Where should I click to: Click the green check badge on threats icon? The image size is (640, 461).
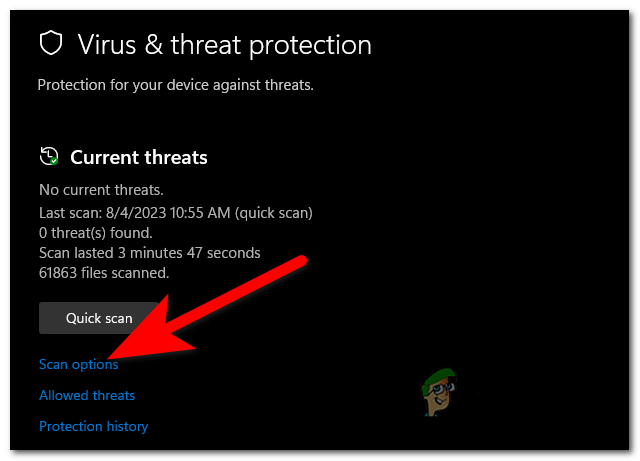[x=54, y=161]
